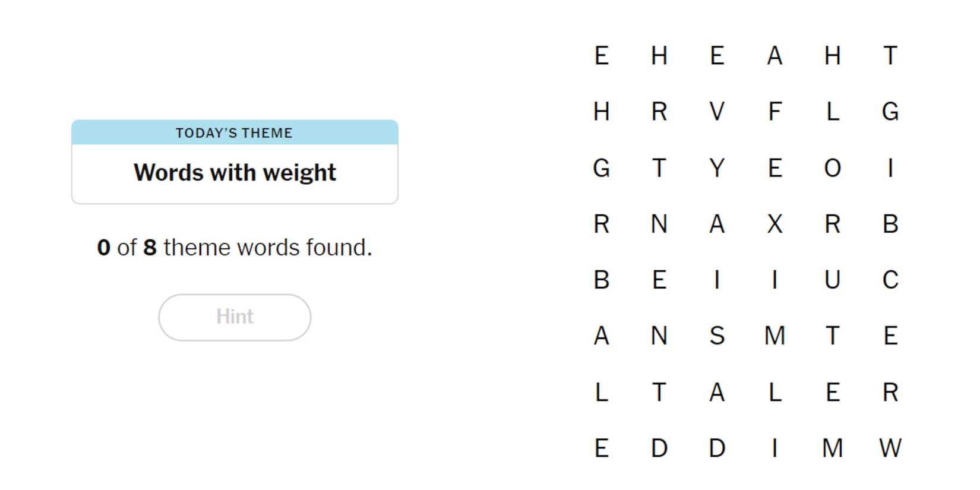Select the letter F tile
This screenshot has width=980, height=490.
(x=774, y=112)
